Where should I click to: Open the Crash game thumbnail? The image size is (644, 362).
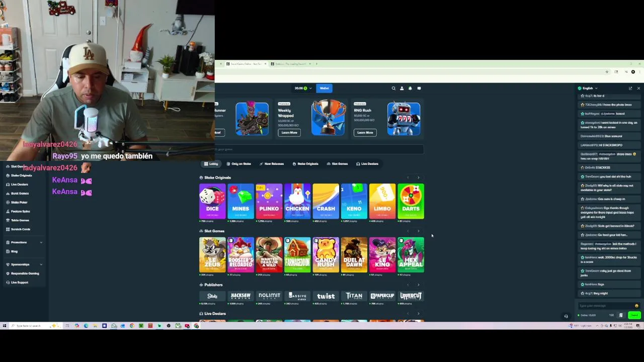click(326, 202)
